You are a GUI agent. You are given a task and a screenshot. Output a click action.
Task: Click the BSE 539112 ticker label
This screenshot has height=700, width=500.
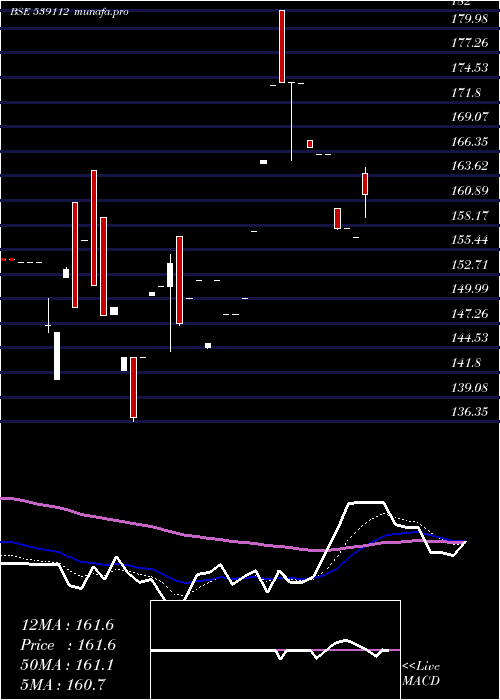point(39,12)
